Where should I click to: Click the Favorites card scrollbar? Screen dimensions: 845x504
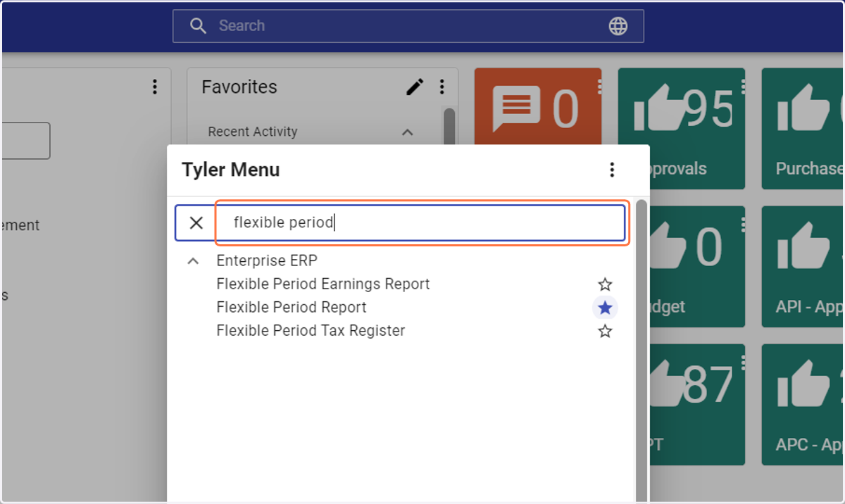coord(449,127)
